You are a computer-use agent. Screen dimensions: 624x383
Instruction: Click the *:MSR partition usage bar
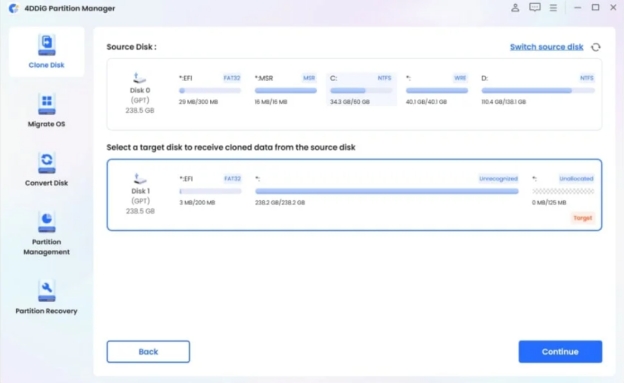click(x=286, y=91)
